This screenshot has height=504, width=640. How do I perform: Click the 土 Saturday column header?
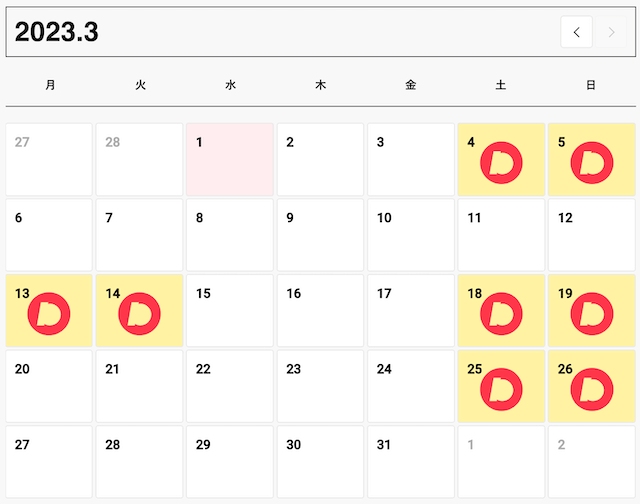[x=501, y=85]
